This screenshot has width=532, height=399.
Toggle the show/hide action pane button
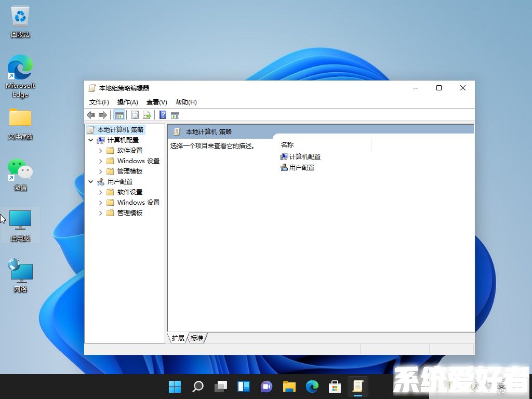point(175,115)
